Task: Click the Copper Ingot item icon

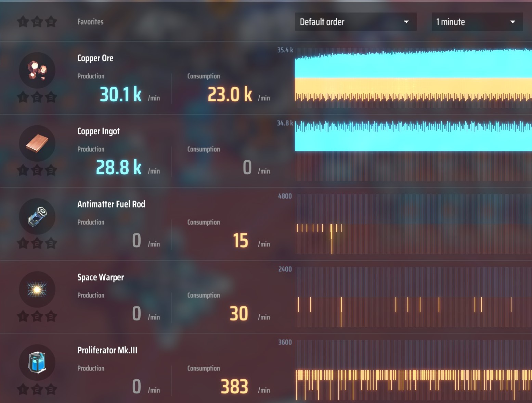Action: click(x=37, y=143)
